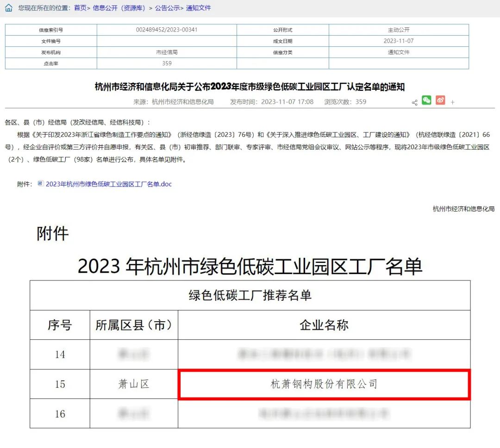Click the 绿色低碳工厂推荐名单 table heading
Image resolution: width=500 pixels, height=448 pixels.
(250, 295)
